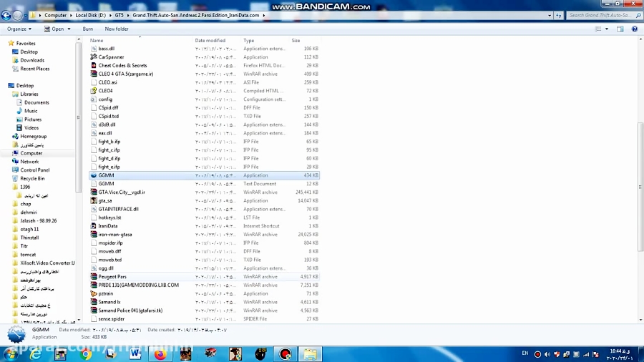644x362 pixels.
Task: Select the Thinstall folder in navigation pane
Action: (x=29, y=238)
